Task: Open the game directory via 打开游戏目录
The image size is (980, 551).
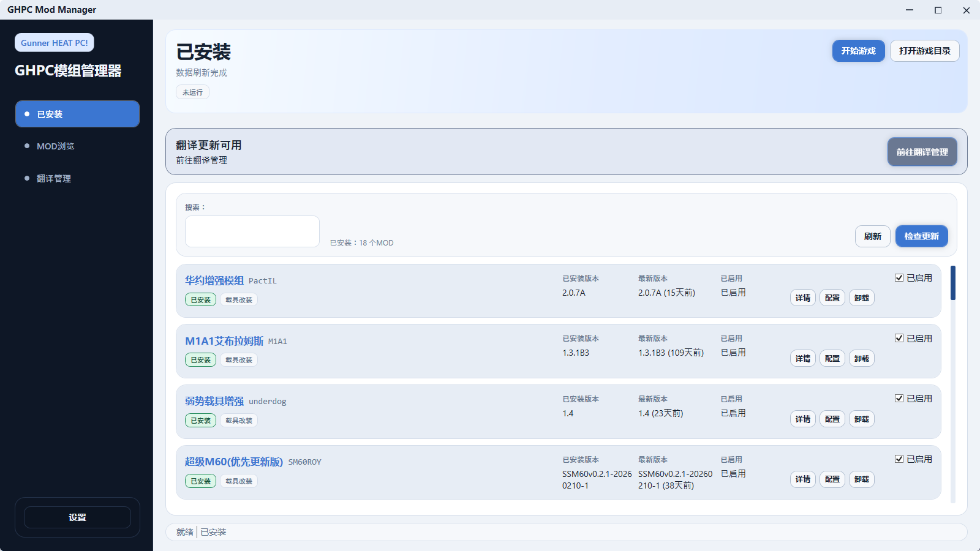Action: 924,51
